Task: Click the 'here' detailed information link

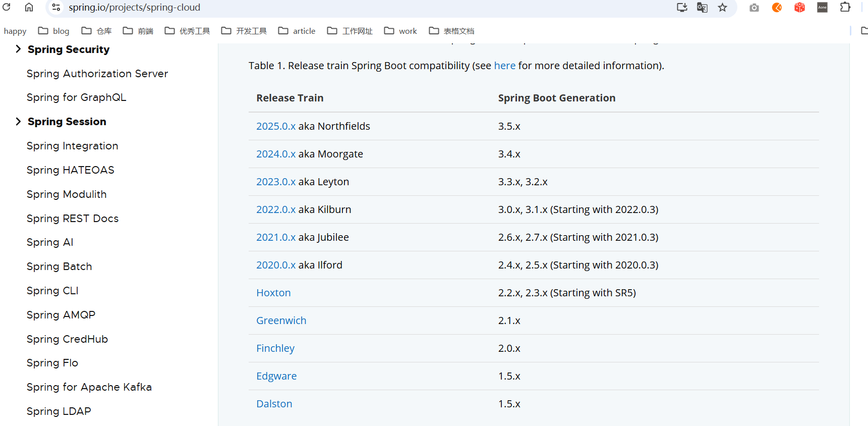Action: [x=504, y=66]
